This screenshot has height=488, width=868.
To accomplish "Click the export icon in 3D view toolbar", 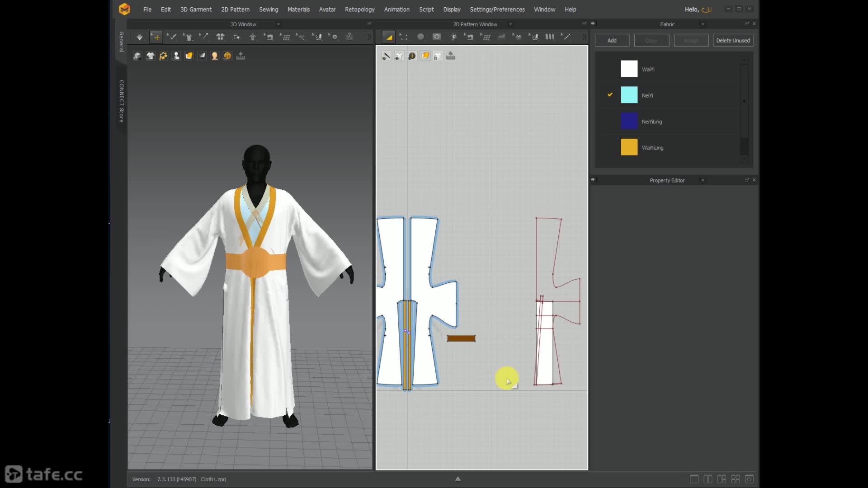I will click(x=241, y=56).
